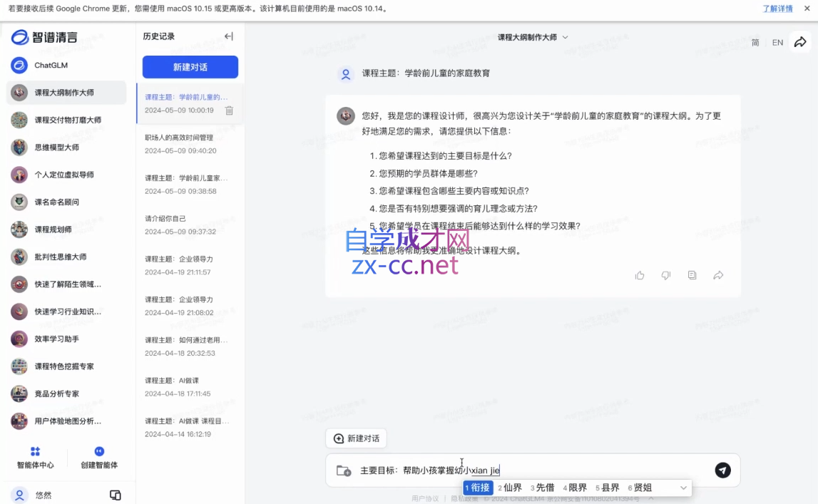818x504 pixels.
Task: Open 课名命名顾问 agent
Action: [66, 202]
